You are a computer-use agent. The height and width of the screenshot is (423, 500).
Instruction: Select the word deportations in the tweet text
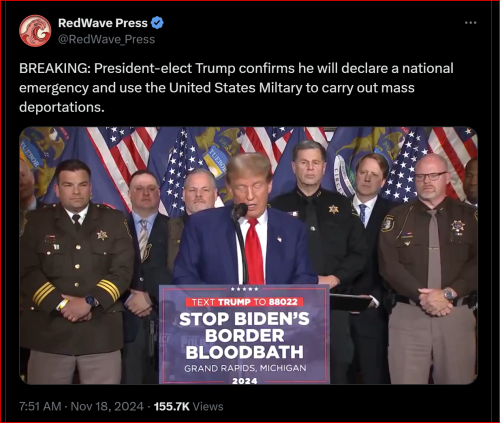click(x=60, y=107)
